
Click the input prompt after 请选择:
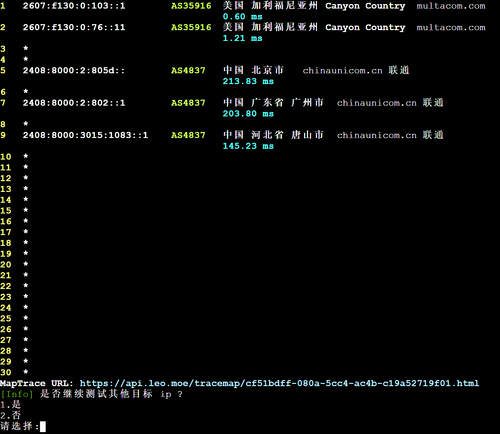point(43,426)
